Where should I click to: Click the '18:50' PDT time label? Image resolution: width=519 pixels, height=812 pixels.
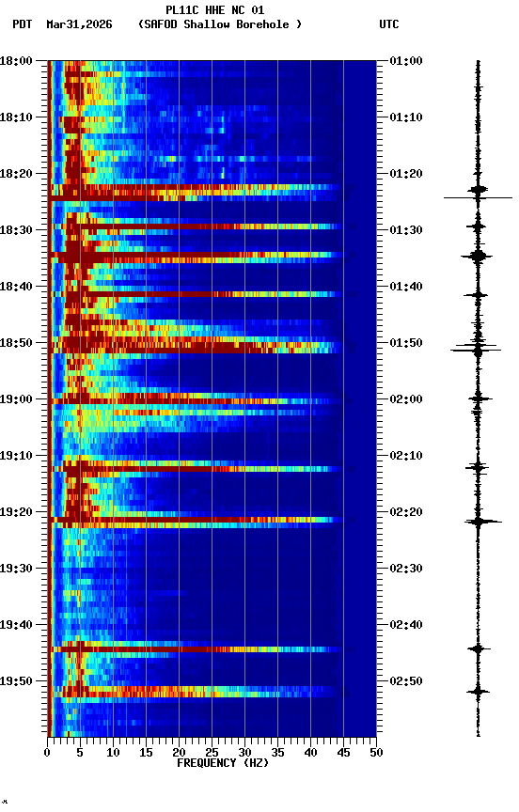coord(16,343)
